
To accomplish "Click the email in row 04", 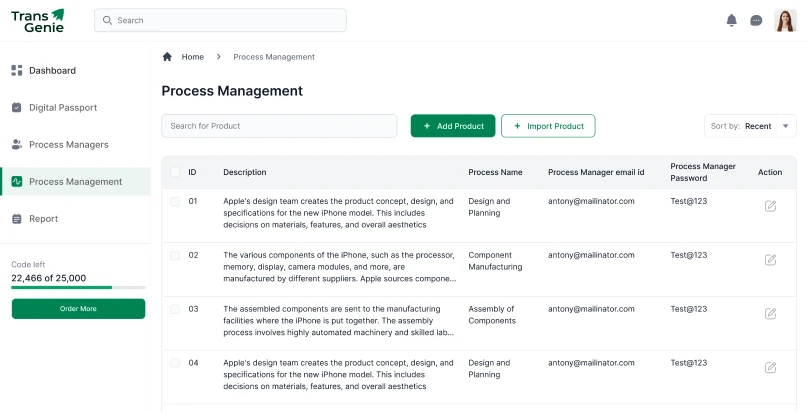I will point(591,362).
